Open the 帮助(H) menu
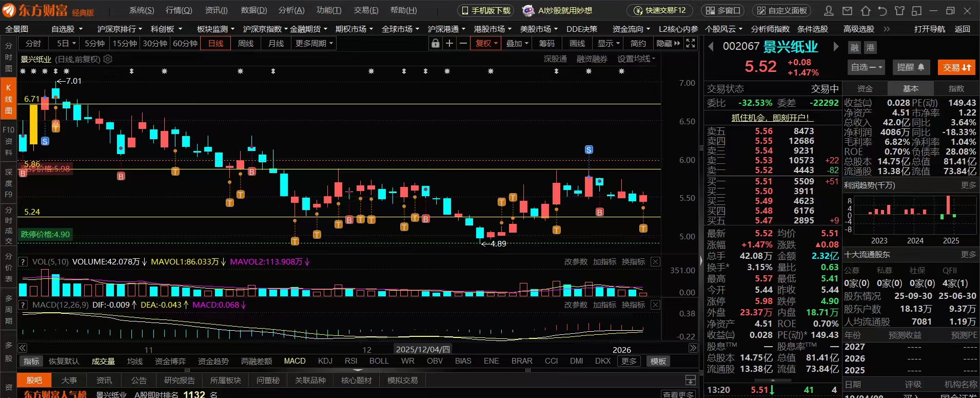 (404, 10)
